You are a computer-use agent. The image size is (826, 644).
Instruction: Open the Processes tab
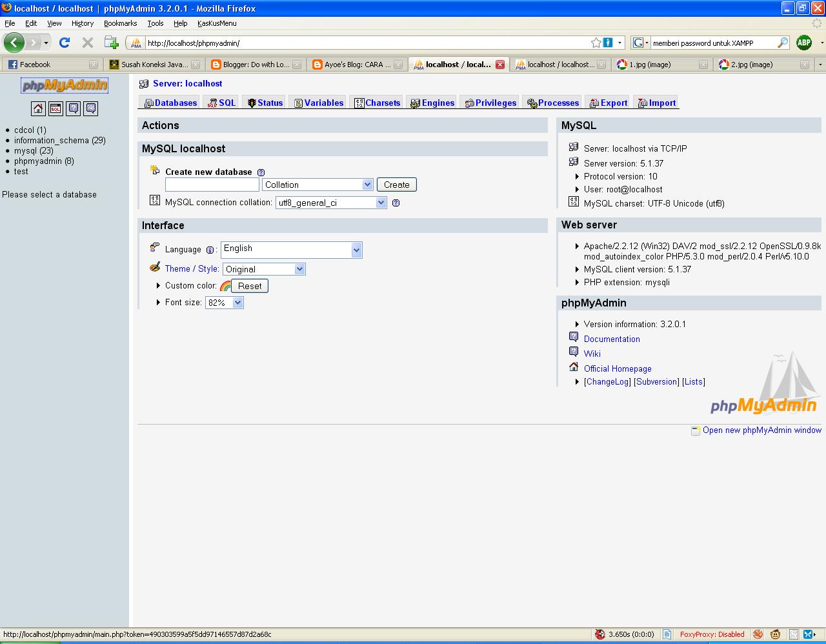[553, 103]
